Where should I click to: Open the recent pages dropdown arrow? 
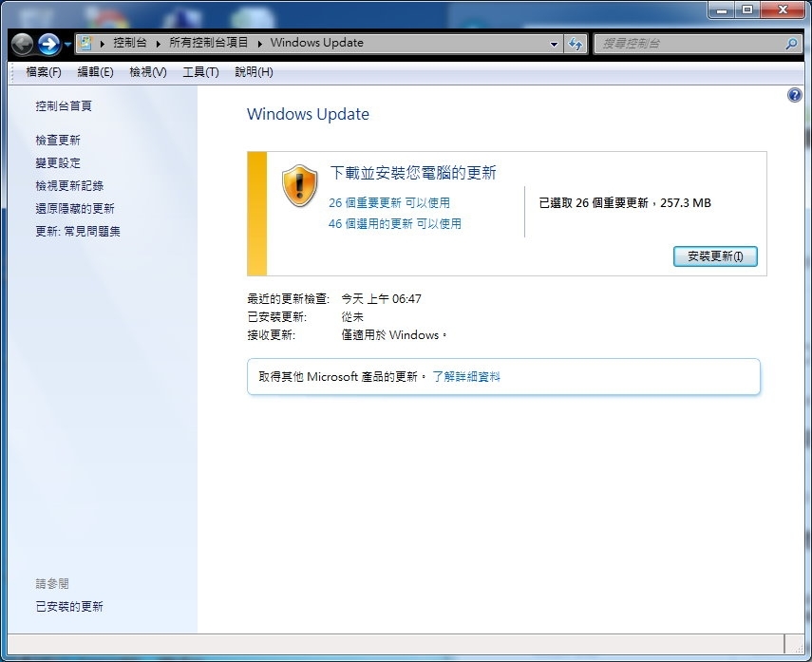tap(67, 45)
